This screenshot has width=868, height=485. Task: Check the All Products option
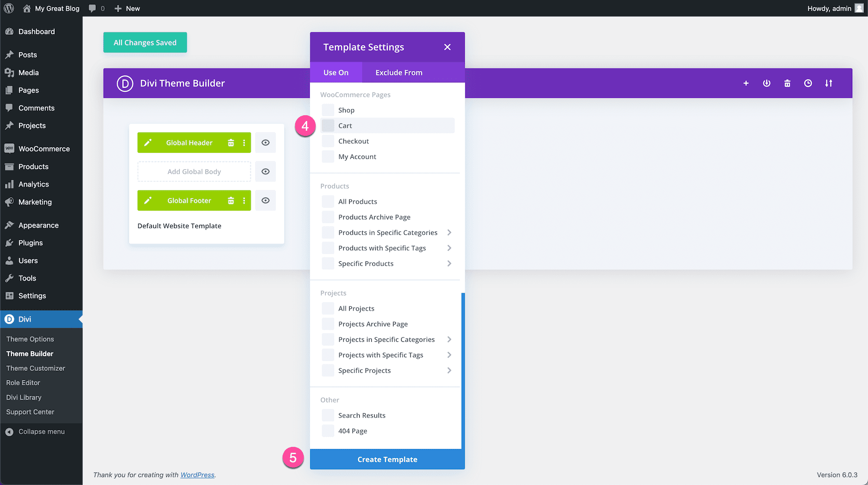(x=328, y=201)
